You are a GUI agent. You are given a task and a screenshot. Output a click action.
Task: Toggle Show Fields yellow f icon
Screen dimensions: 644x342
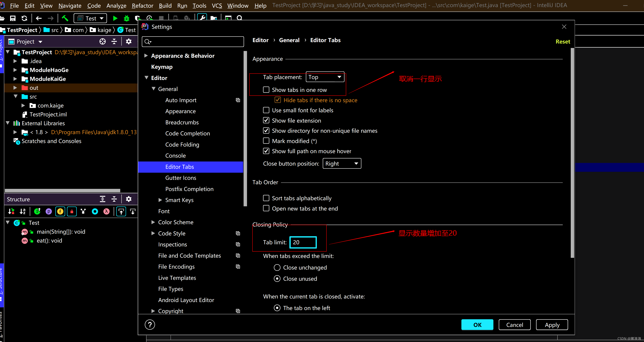60,211
